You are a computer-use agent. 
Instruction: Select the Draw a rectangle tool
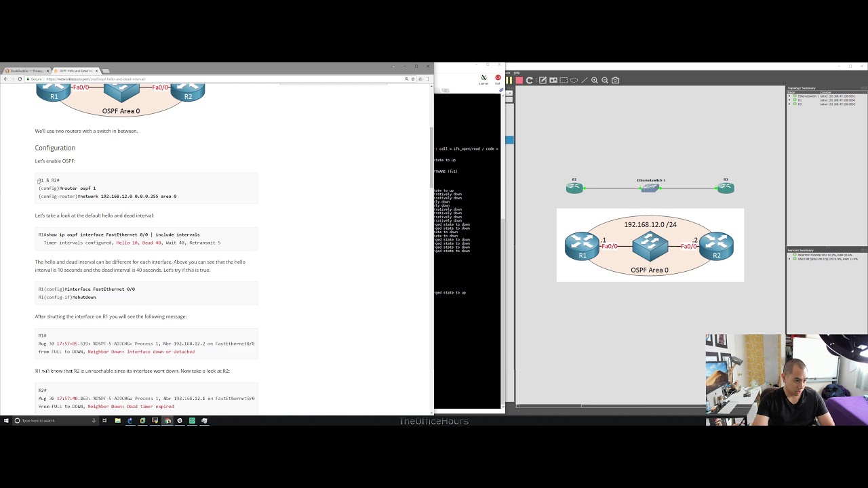pyautogui.click(x=564, y=80)
